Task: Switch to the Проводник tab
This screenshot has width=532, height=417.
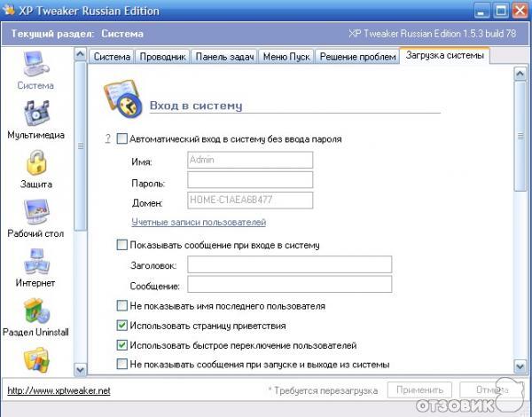Action: coord(163,57)
